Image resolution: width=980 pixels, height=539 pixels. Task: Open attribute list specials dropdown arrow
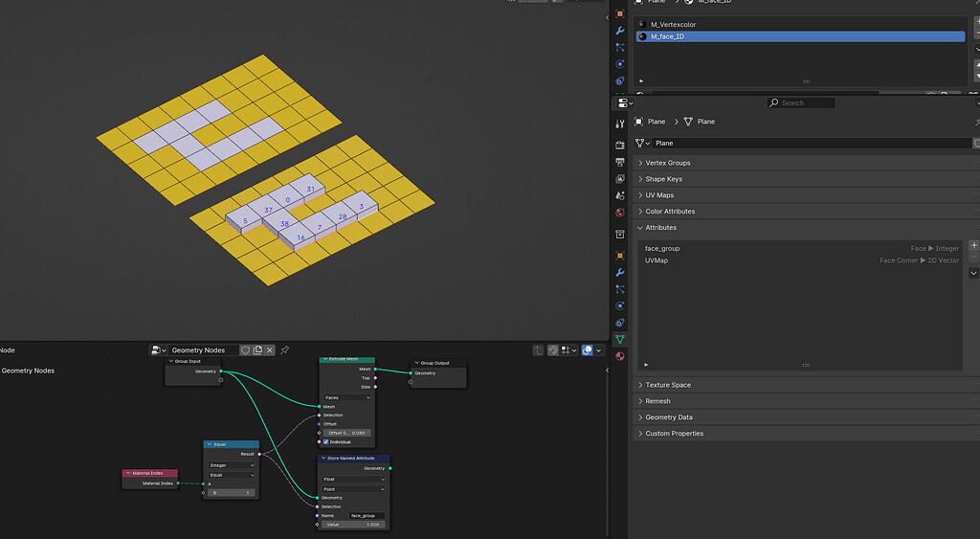pyautogui.click(x=973, y=273)
